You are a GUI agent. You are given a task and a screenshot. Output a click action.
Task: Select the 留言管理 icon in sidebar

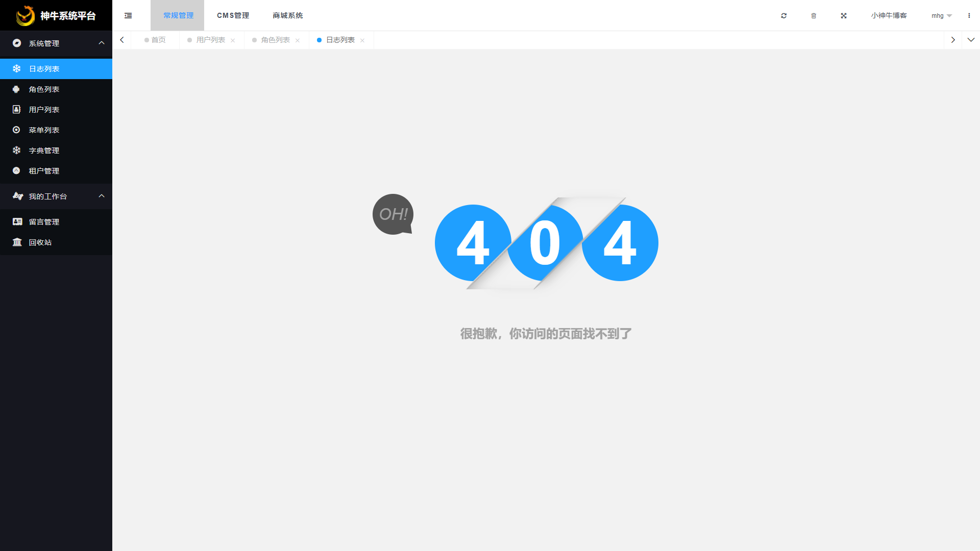click(x=17, y=221)
